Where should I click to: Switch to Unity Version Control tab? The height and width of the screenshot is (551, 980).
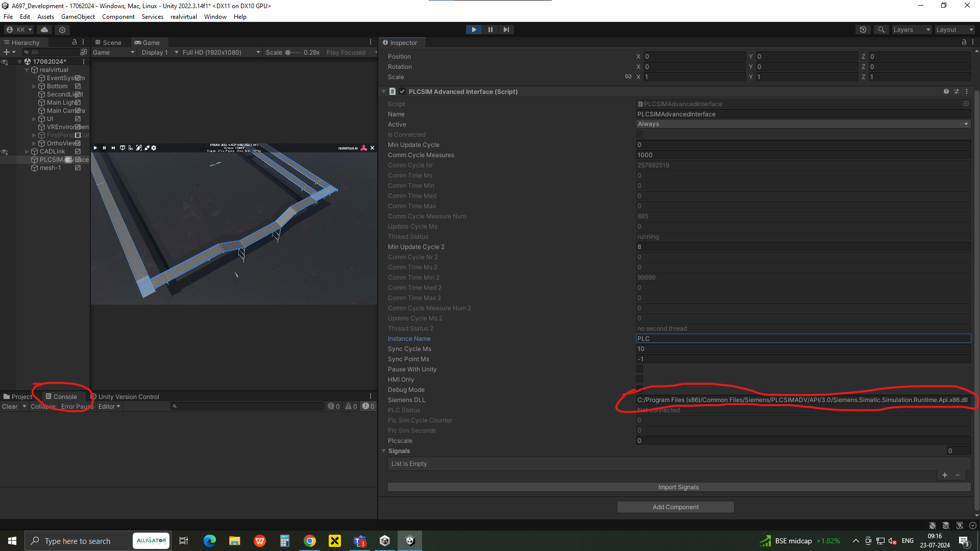(x=125, y=396)
